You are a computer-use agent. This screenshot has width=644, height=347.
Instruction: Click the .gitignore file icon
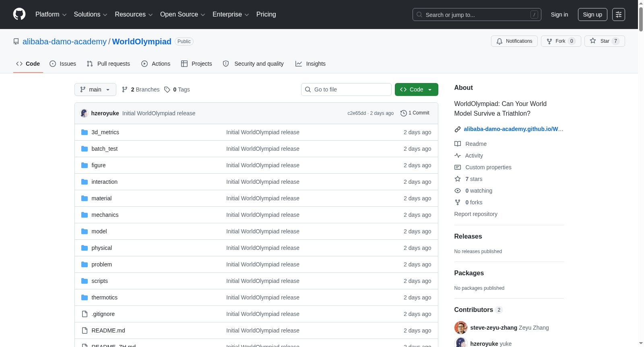pyautogui.click(x=85, y=314)
